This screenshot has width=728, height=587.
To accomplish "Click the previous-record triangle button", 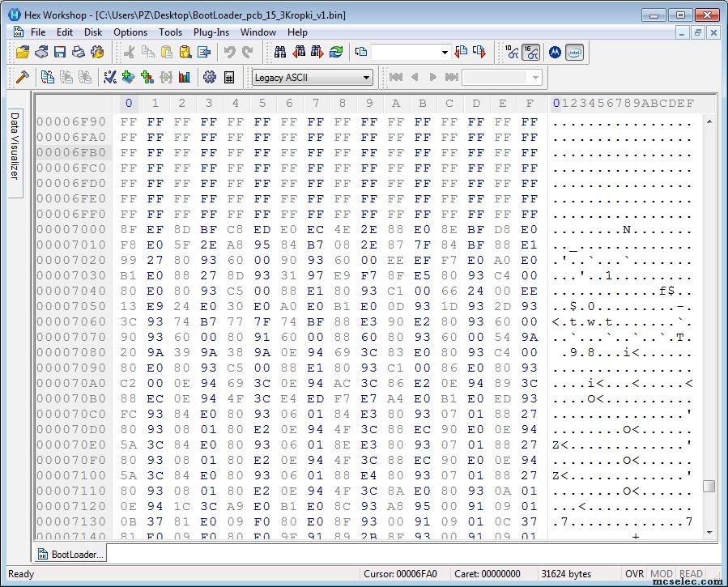I will pyautogui.click(x=415, y=77).
